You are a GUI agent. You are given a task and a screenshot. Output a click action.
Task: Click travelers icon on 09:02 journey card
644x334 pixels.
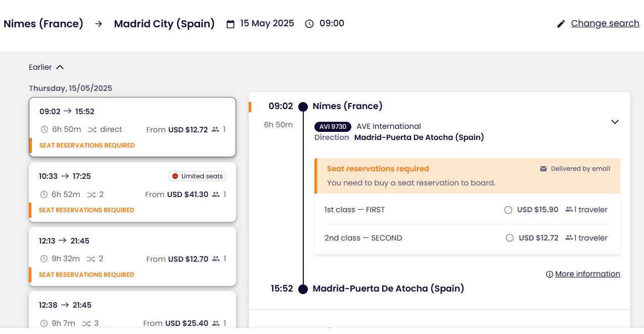pos(216,129)
